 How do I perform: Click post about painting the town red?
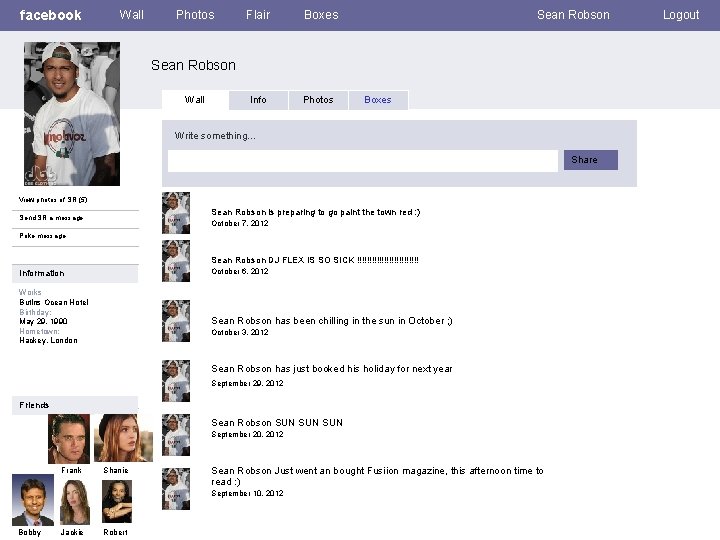(x=316, y=212)
